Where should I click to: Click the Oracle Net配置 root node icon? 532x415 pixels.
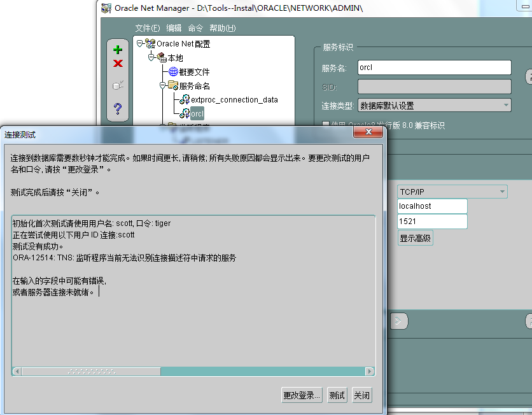[150, 43]
